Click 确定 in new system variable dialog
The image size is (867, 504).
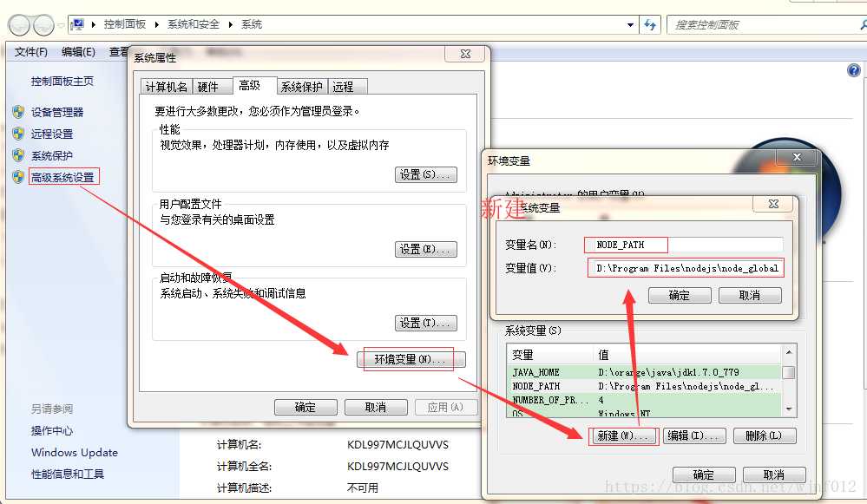[x=680, y=295]
